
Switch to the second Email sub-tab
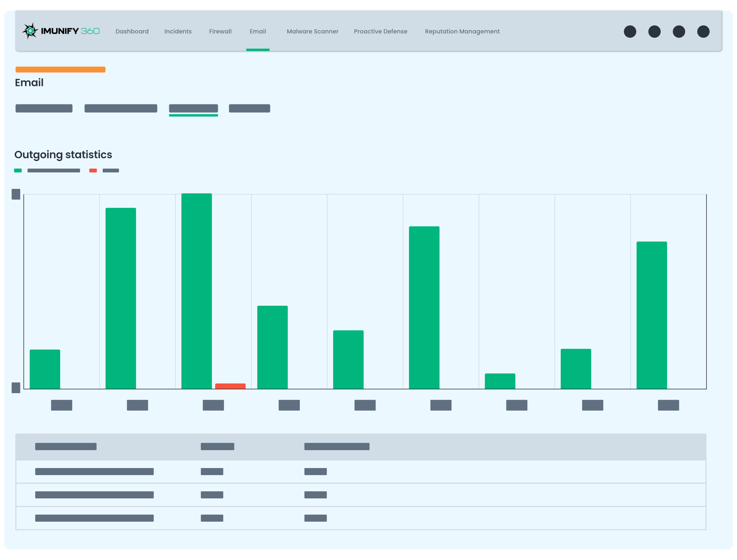point(121,108)
